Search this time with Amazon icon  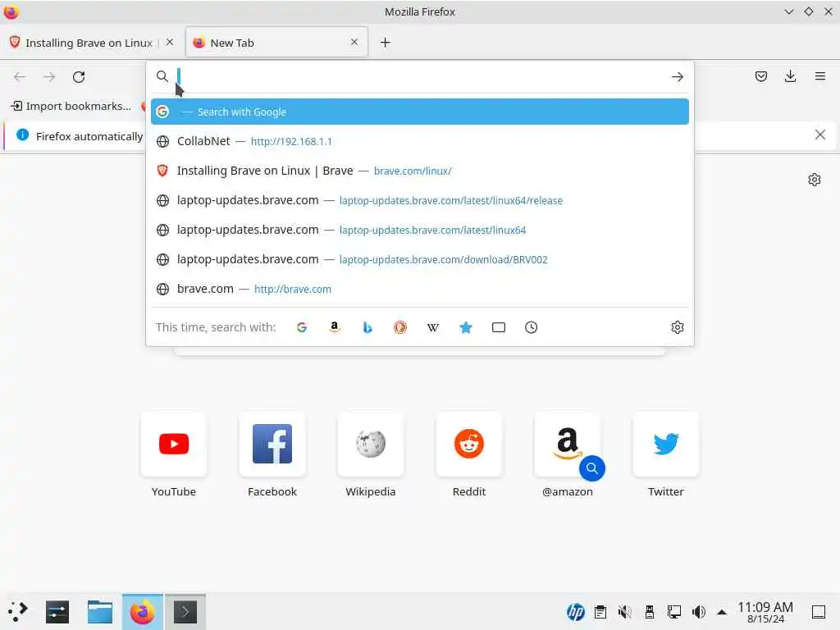click(335, 327)
